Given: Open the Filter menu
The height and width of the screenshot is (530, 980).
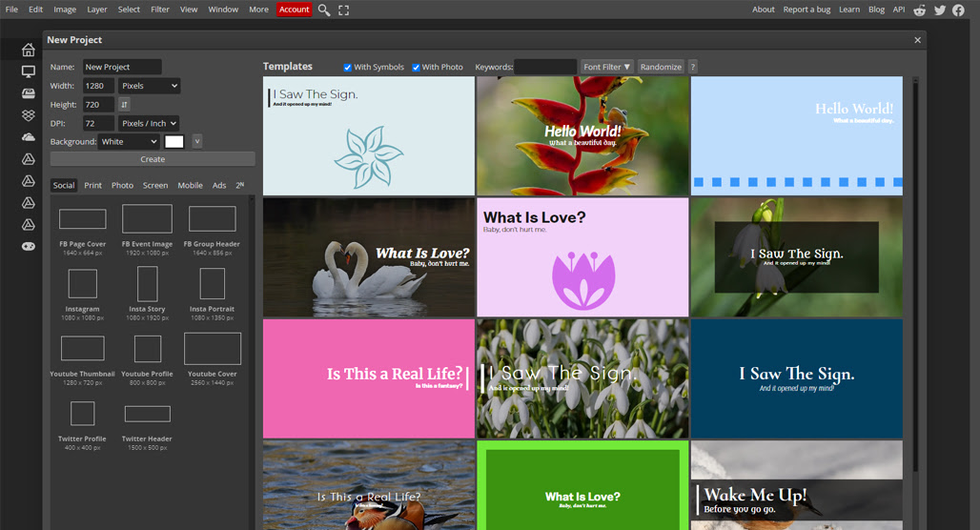Looking at the screenshot, I should tap(160, 10).
